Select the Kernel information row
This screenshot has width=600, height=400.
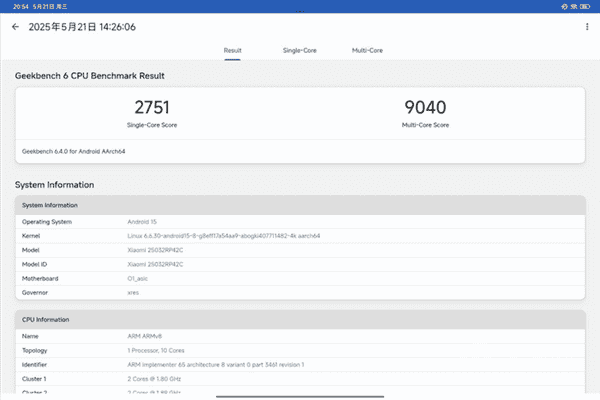(x=300, y=236)
